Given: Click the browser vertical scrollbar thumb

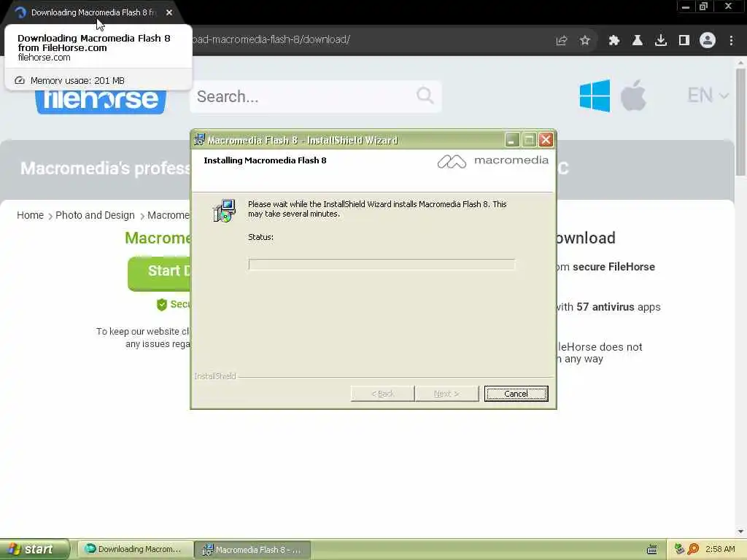Looking at the screenshot, I should tap(740, 122).
